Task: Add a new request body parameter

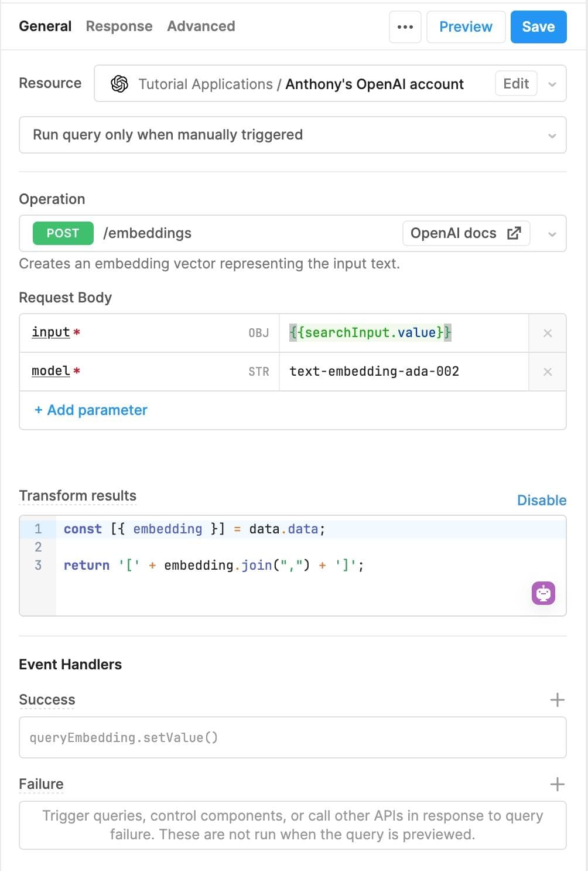Action: (x=91, y=410)
